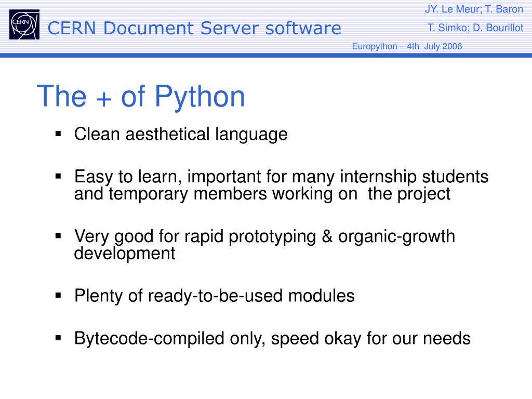Click the line "Easy to learn, important for many internship students"
The height and width of the screenshot is (399, 532).
(281, 177)
